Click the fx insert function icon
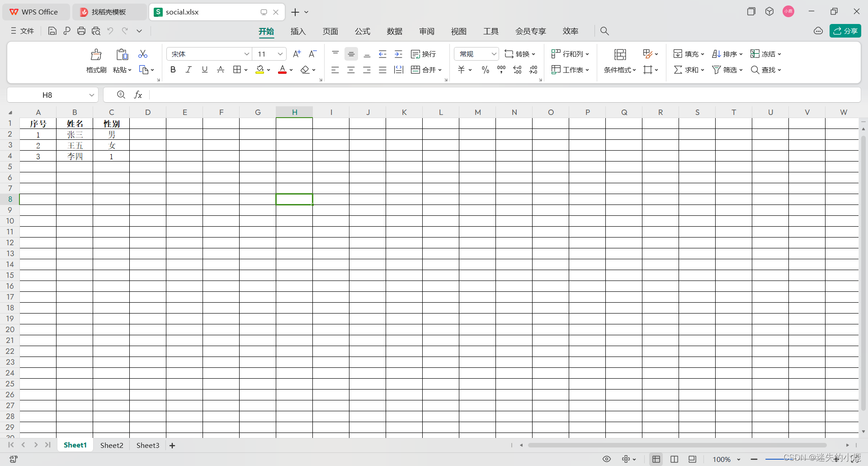This screenshot has width=868, height=466. point(138,95)
